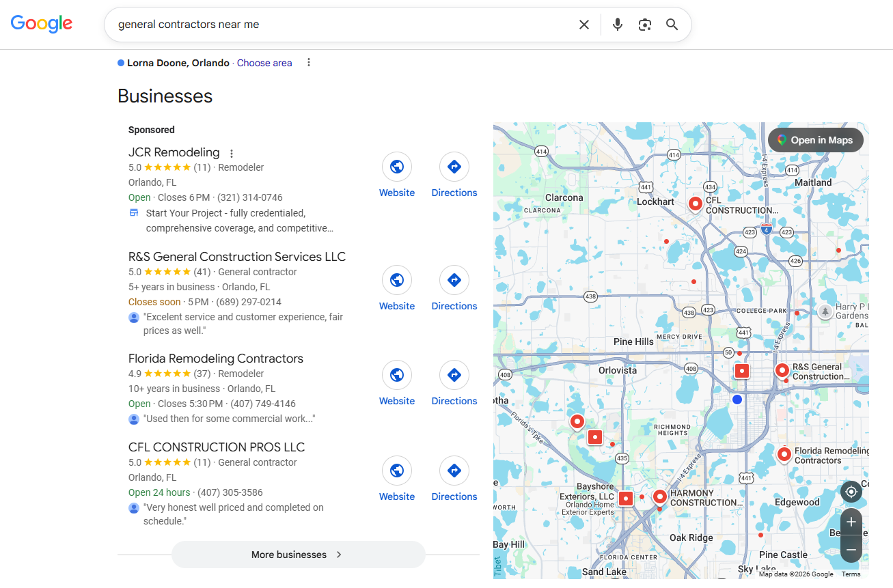
Task: Get directions to Florida Remodeling Contractors
Action: tap(454, 383)
